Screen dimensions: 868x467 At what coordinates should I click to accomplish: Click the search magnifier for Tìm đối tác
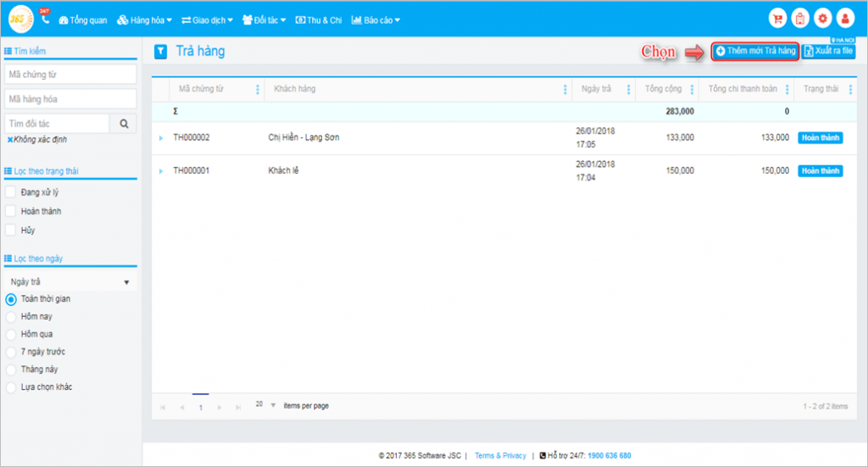(x=124, y=124)
